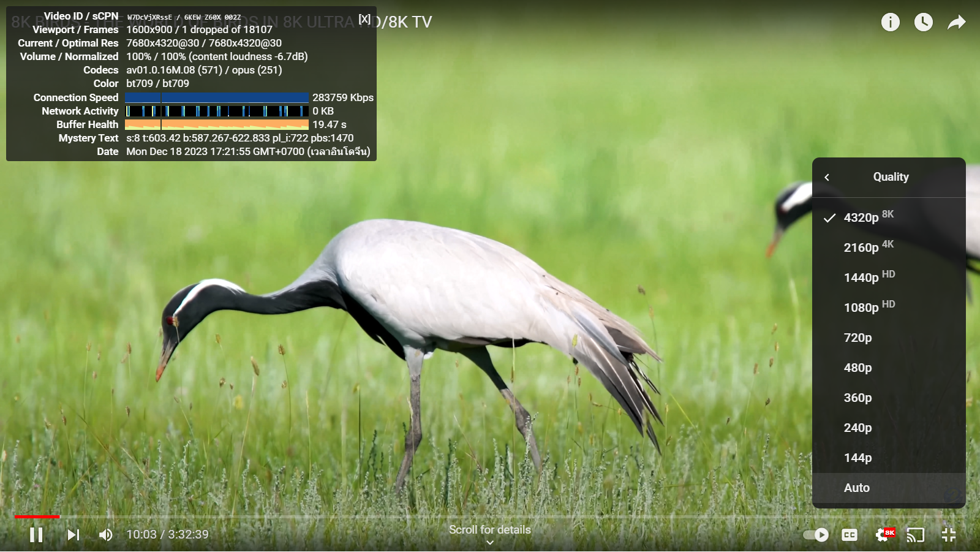Click the Volume / Normalized value

(217, 56)
